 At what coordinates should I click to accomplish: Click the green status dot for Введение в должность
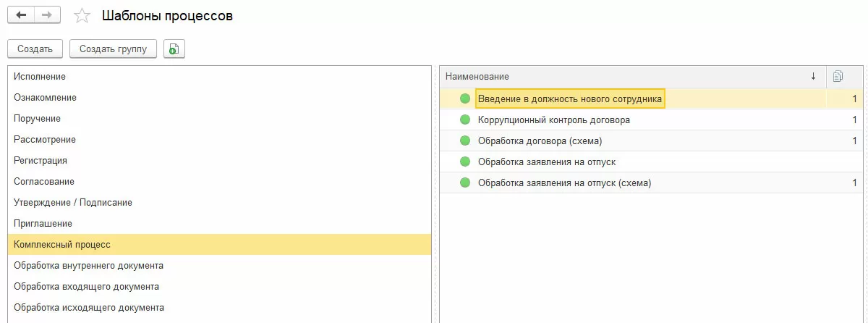click(464, 98)
